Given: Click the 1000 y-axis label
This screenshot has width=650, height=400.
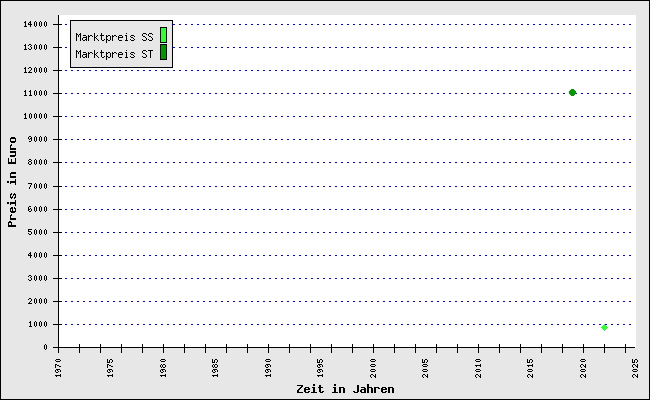Looking at the screenshot, I should pos(38,325).
